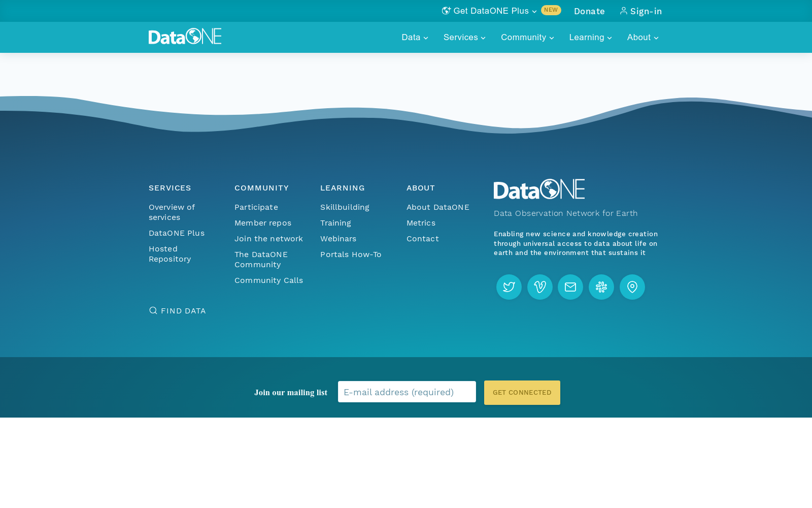Click the email envelope icon

[x=570, y=287]
